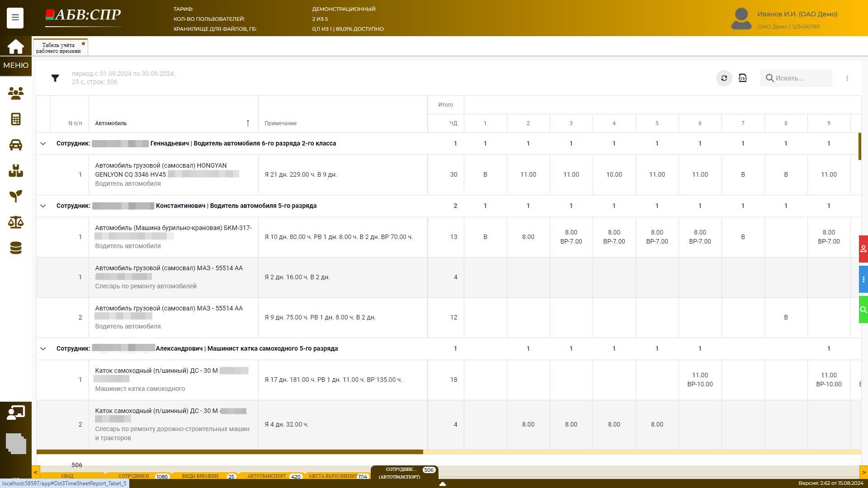The width and height of the screenshot is (868, 488).
Task: Open the vehicles section icon
Action: 16,145
